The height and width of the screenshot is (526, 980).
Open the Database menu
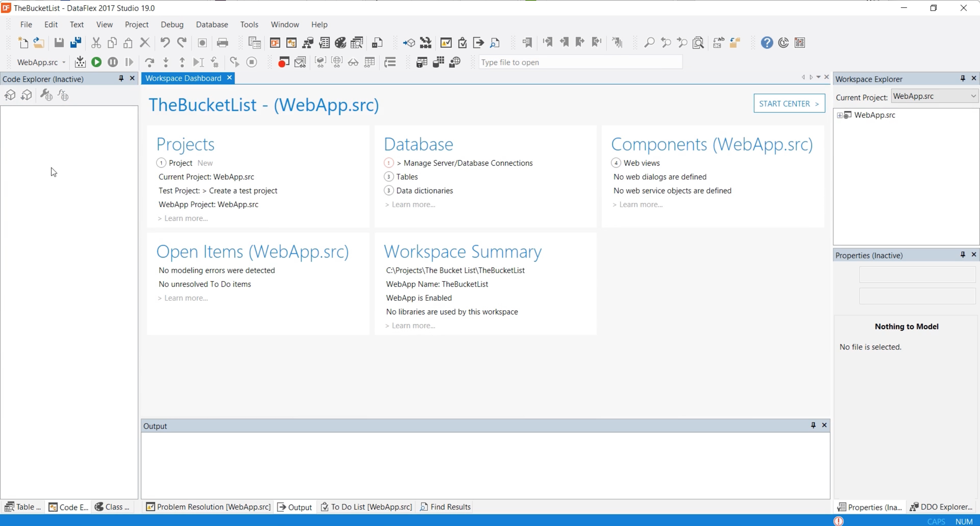point(212,24)
